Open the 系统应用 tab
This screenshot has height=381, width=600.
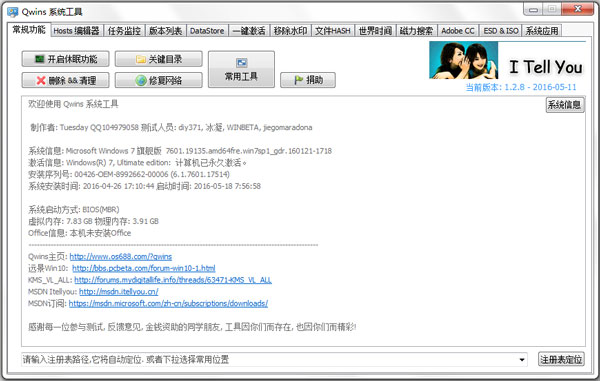tap(542, 31)
